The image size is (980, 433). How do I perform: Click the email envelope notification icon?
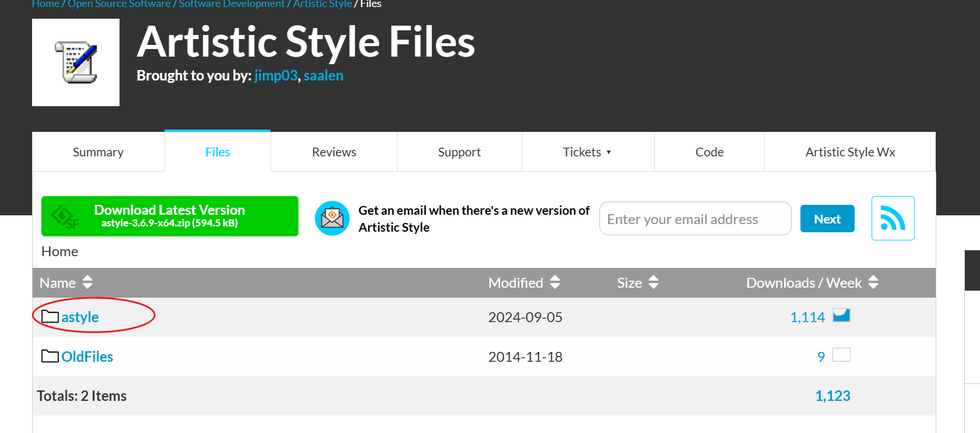pos(332,218)
